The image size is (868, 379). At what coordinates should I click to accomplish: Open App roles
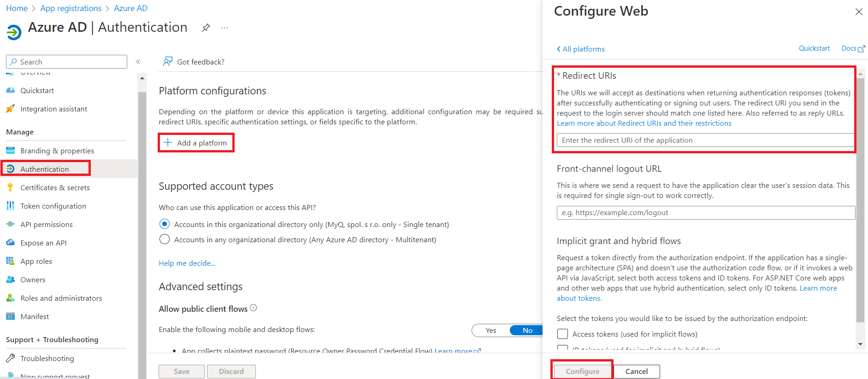(x=36, y=261)
